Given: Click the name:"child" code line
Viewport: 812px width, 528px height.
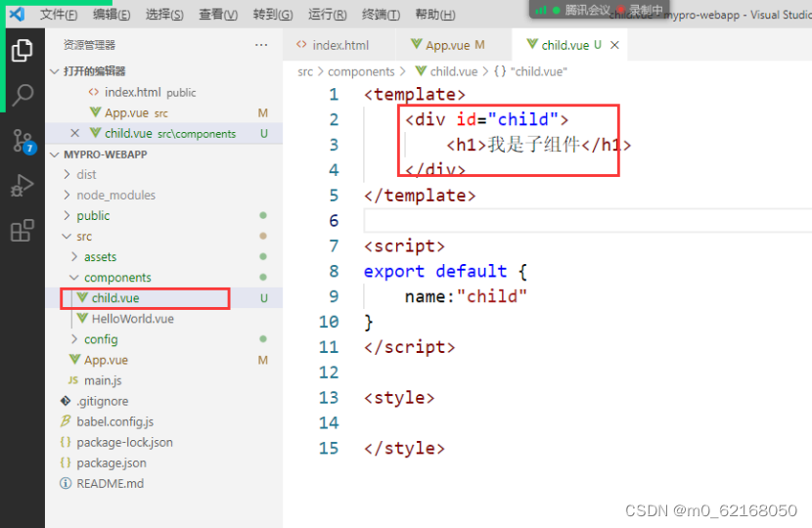Looking at the screenshot, I should click(466, 296).
